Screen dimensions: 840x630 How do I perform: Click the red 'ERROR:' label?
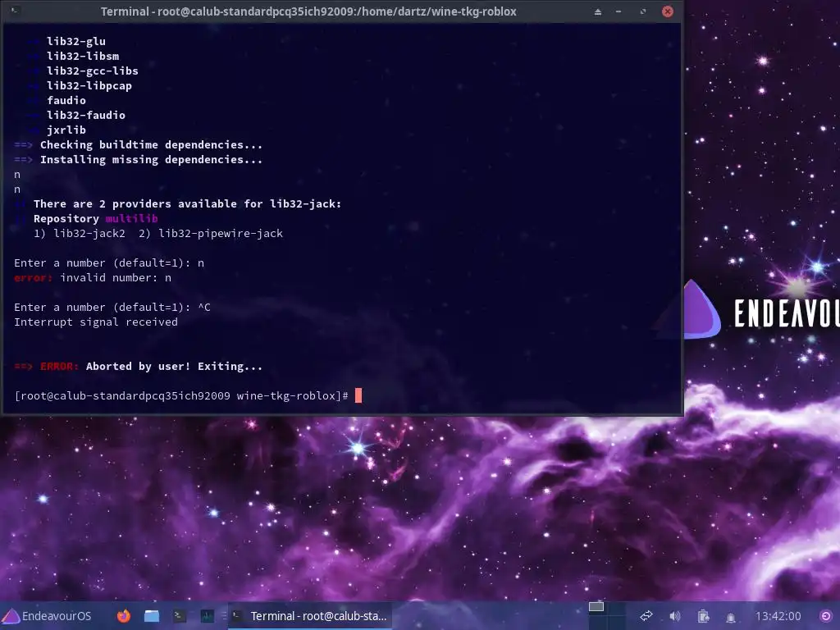point(59,367)
